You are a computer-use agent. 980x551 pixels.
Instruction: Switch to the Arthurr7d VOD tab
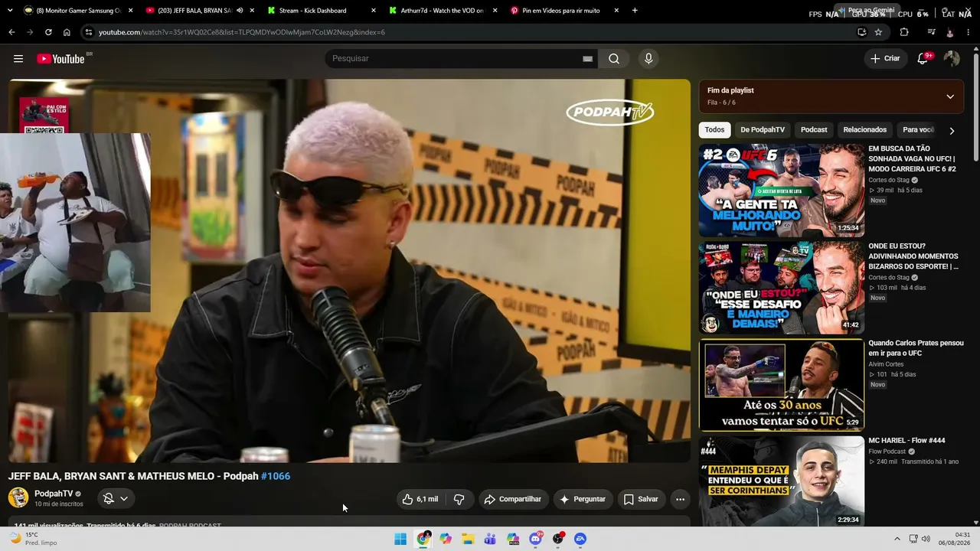click(x=442, y=11)
